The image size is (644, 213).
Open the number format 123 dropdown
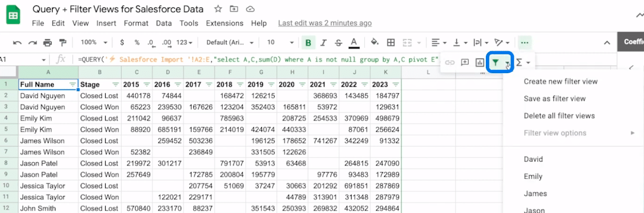click(184, 43)
